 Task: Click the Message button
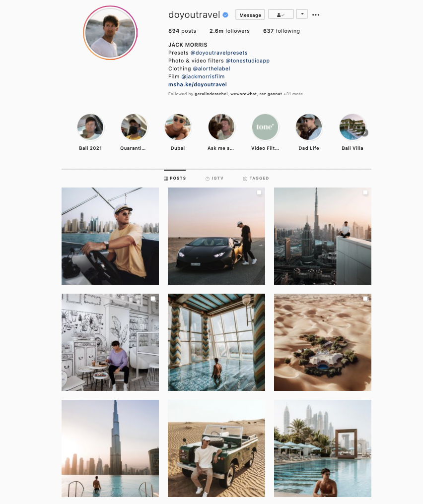click(250, 15)
